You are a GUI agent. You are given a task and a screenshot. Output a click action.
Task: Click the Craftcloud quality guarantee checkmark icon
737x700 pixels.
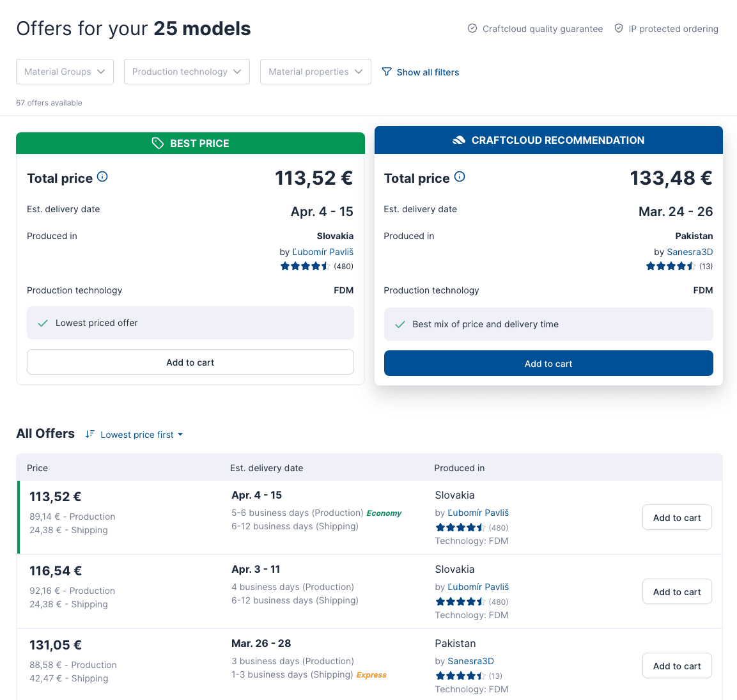[x=472, y=29]
